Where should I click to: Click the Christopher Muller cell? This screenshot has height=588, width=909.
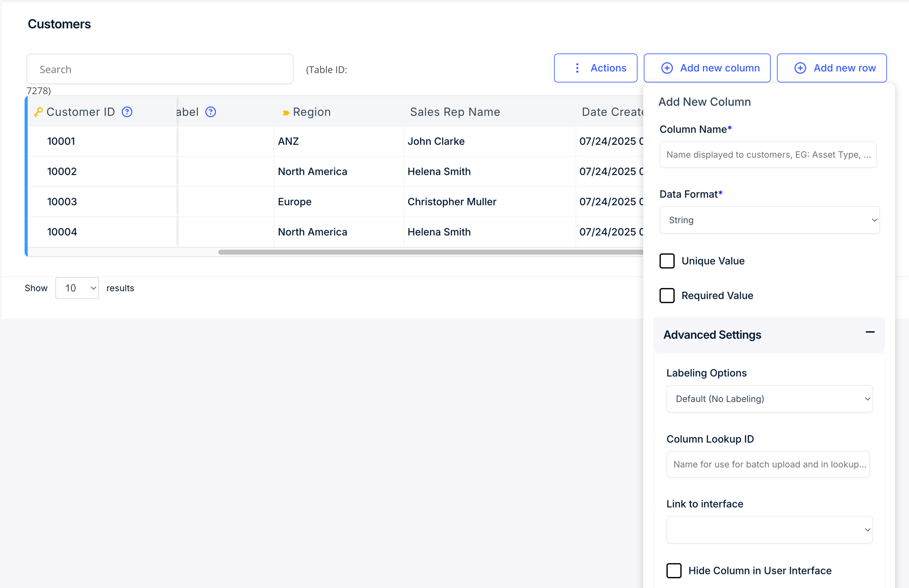489,202
